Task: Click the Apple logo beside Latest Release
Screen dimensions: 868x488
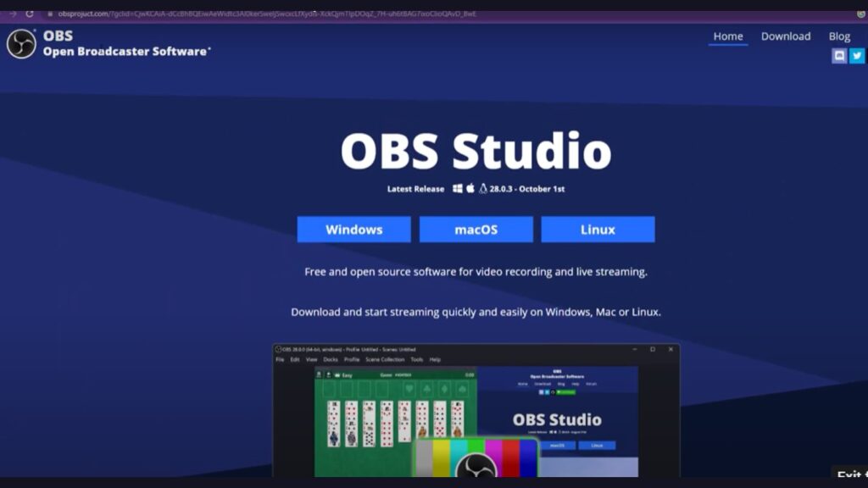Action: pyautogui.click(x=470, y=188)
